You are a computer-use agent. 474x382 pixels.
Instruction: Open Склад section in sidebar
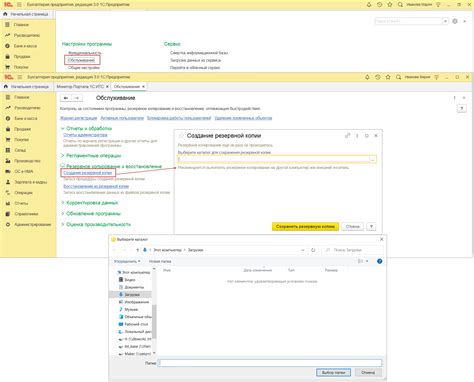20,150
